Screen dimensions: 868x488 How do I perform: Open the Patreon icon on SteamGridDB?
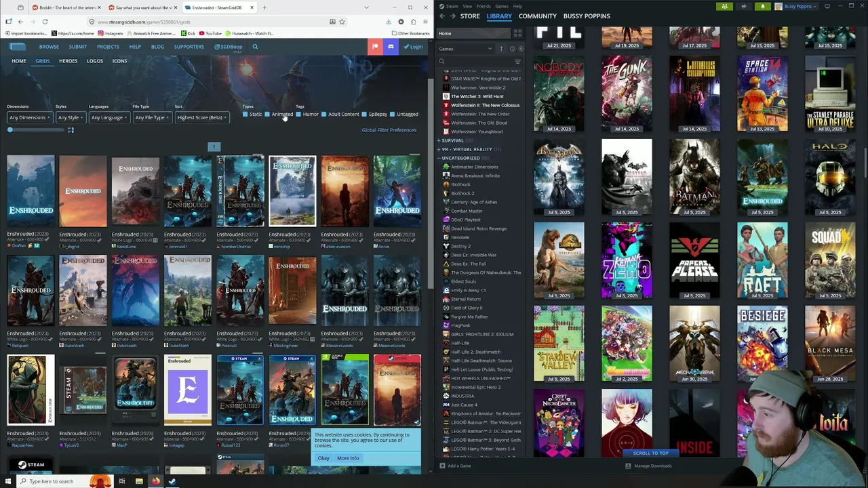(375, 46)
